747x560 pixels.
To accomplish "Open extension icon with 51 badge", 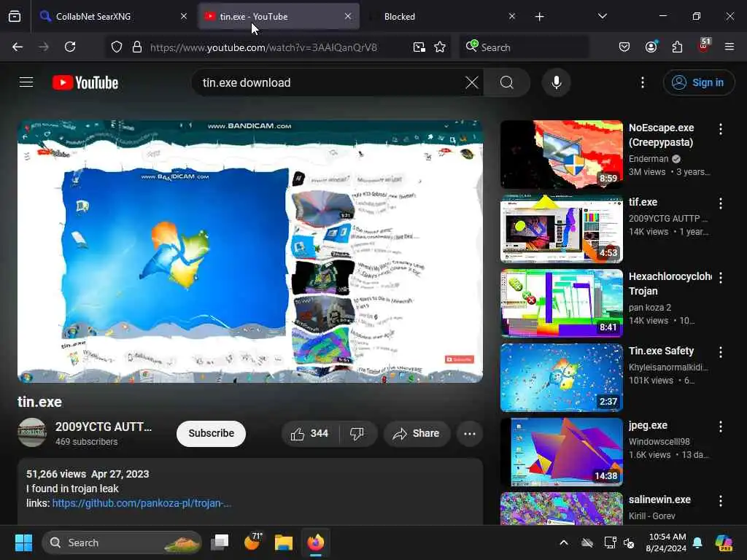I will (704, 46).
